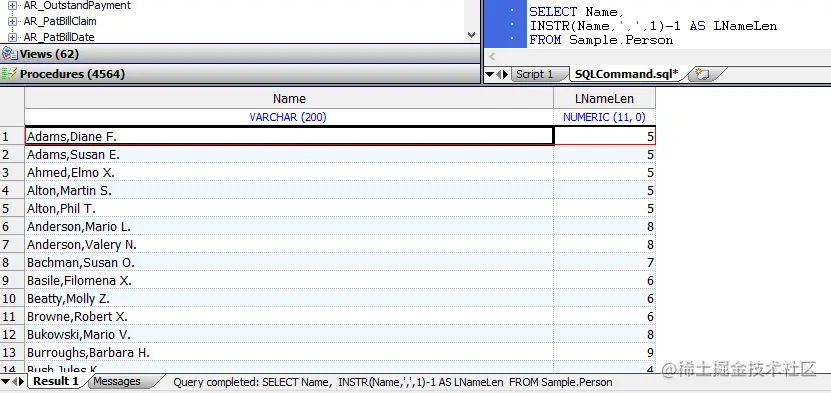Switch to the Result 1 tab
The height and width of the screenshot is (393, 831).
pos(56,381)
